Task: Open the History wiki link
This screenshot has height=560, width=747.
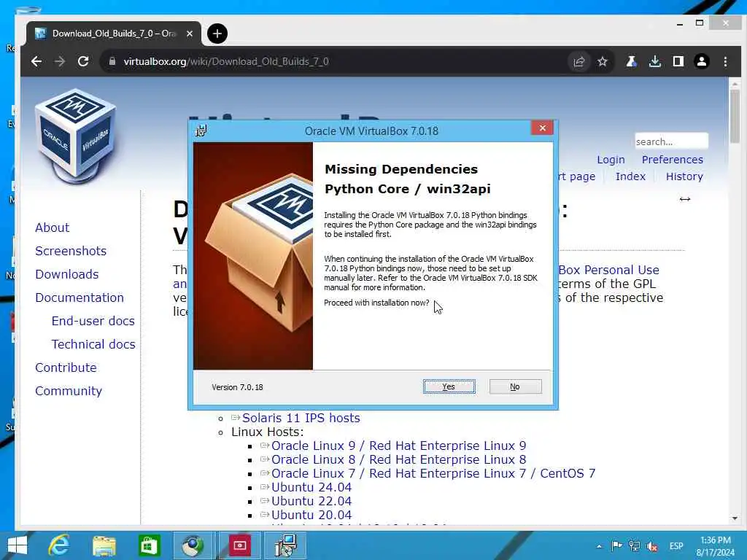Action: 684,176
